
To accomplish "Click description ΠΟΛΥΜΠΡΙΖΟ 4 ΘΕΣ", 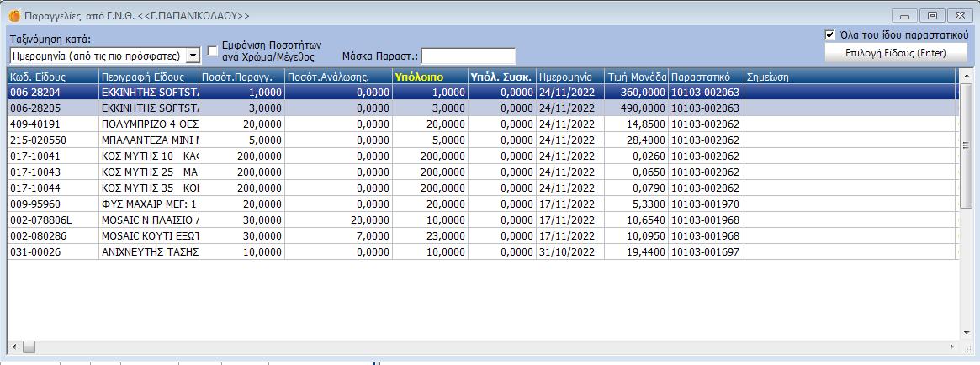I will coord(150,124).
